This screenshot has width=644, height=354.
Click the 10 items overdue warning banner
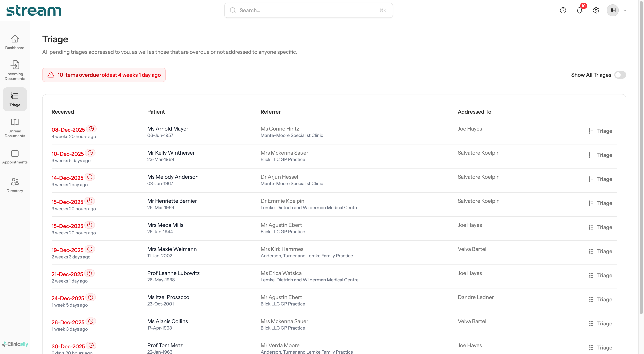pos(104,75)
